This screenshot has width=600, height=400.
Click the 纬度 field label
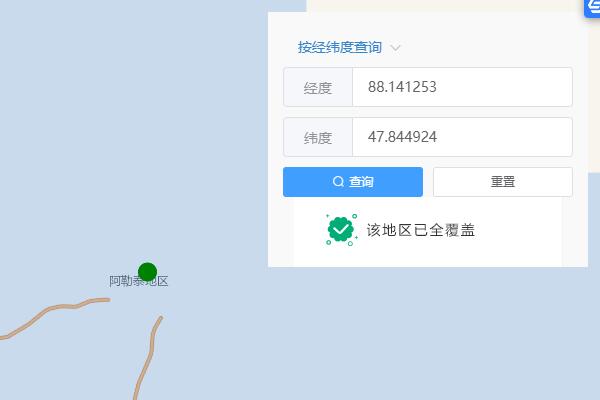click(318, 138)
